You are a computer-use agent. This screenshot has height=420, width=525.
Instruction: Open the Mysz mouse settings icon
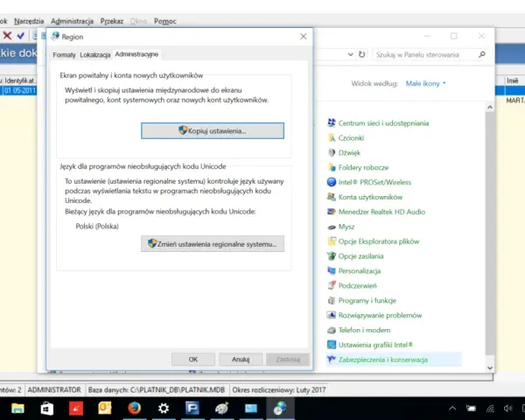(x=331, y=227)
